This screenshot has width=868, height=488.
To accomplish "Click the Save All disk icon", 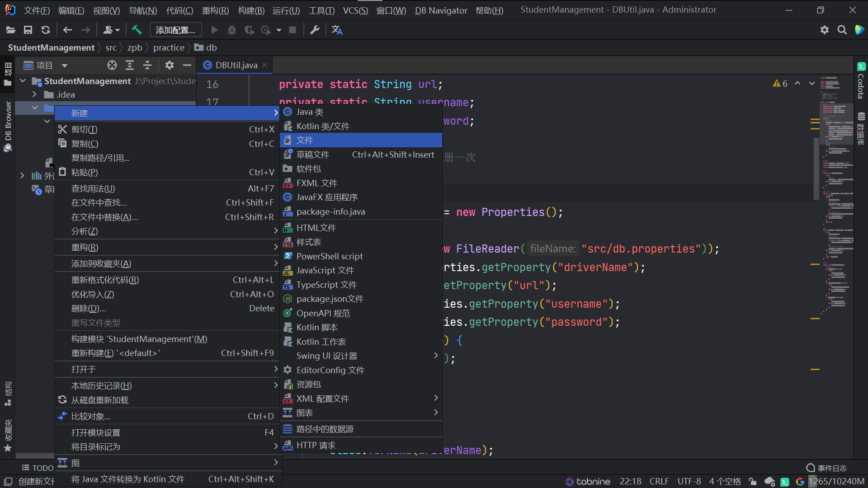I will [28, 30].
